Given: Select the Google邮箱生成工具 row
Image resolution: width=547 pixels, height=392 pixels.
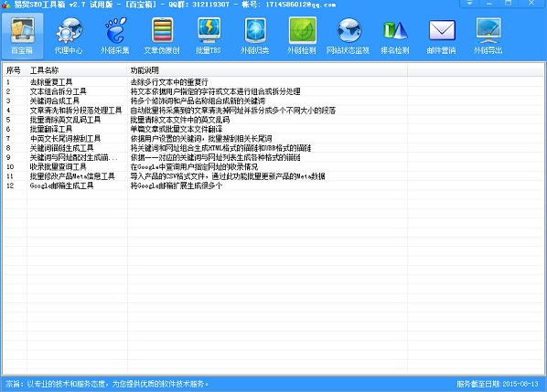Looking at the screenshot, I should tap(273, 185).
